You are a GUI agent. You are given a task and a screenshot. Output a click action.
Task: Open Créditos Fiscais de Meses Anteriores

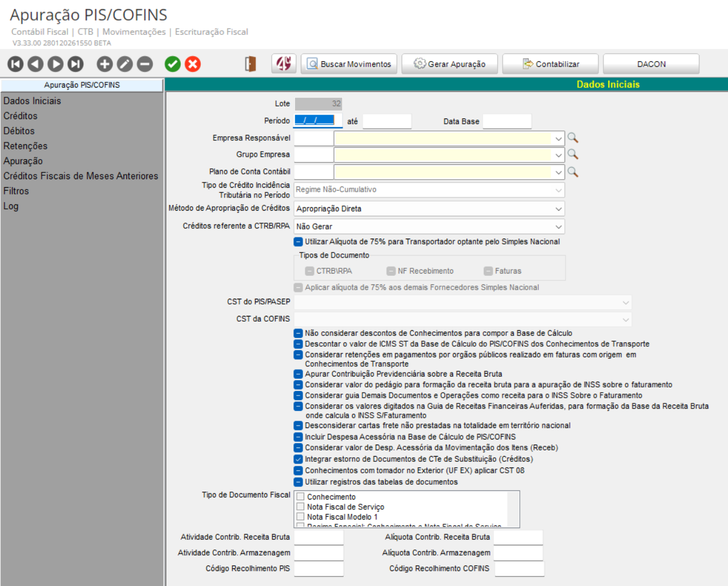[x=81, y=176]
